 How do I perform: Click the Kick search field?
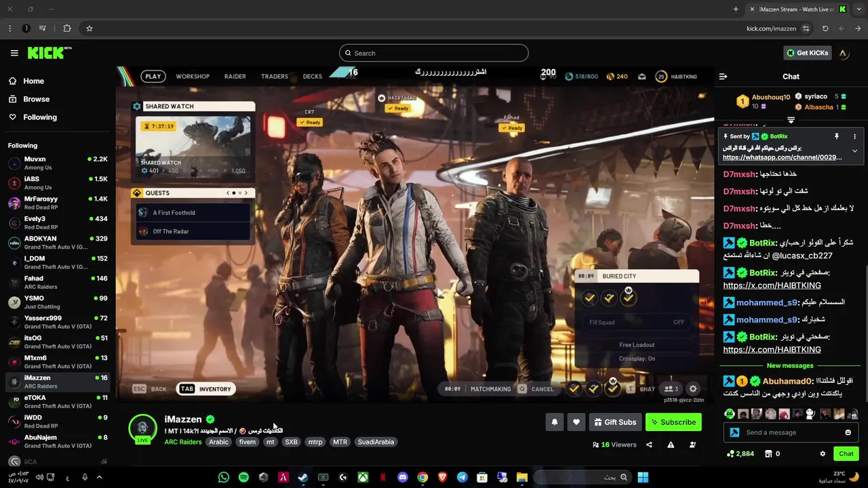(434, 53)
